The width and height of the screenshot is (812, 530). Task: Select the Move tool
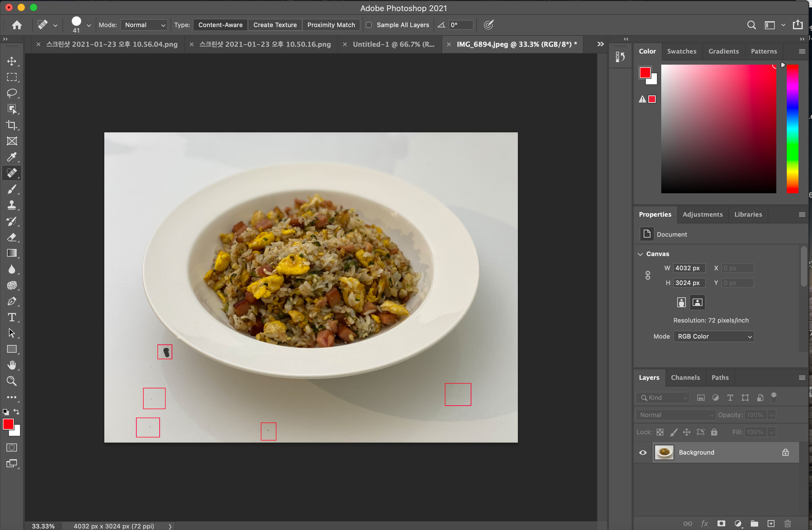(12, 62)
